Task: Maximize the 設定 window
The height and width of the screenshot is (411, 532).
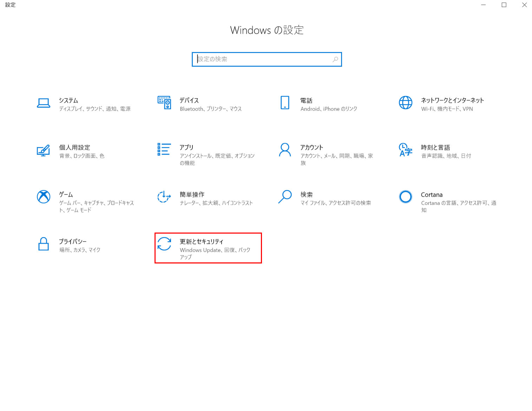Action: 504,5
